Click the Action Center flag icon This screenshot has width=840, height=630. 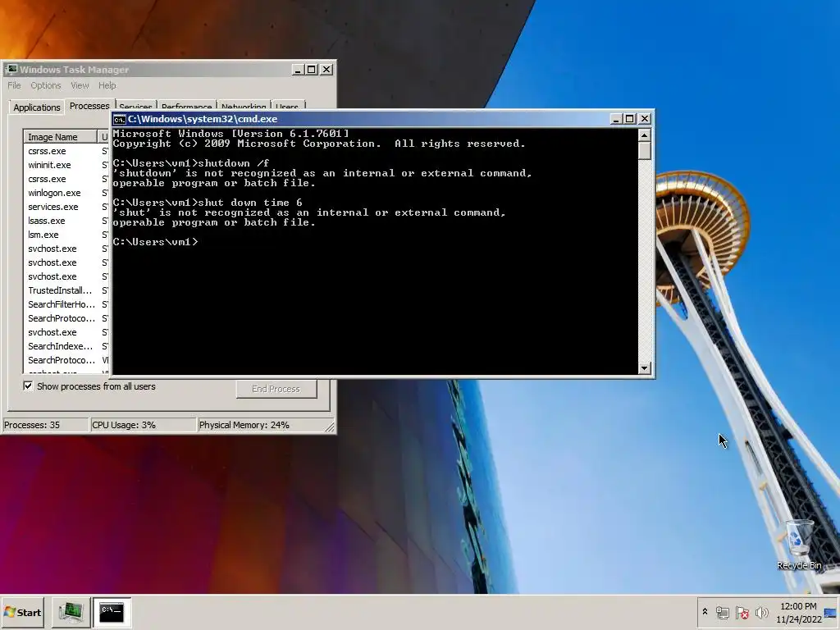(x=742, y=613)
